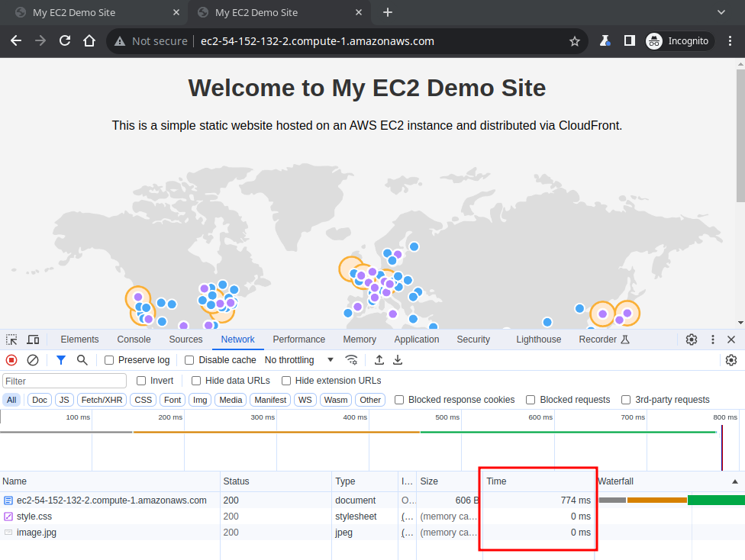This screenshot has height=560, width=745.
Task: Toggle the network filter funnel icon
Action: coord(61,360)
